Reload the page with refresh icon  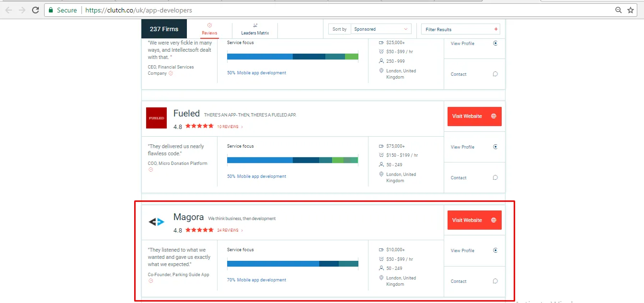pyautogui.click(x=35, y=10)
